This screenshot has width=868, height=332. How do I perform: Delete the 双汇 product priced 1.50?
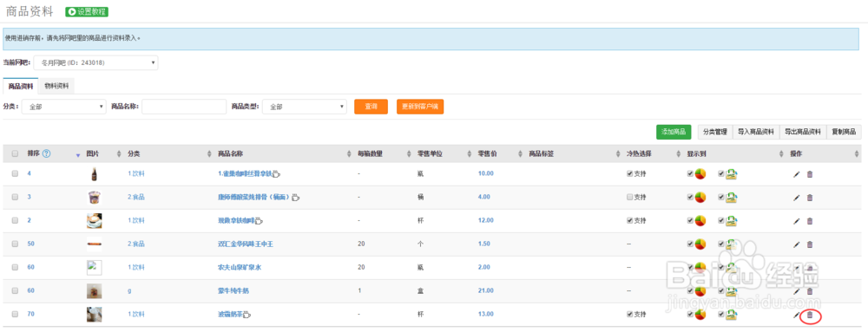(810, 244)
